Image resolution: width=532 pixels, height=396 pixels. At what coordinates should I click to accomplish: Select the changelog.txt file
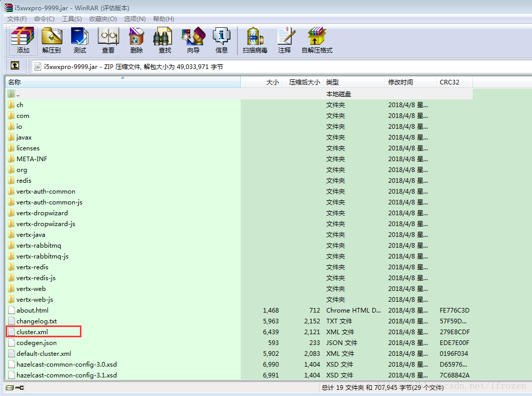tap(32, 321)
